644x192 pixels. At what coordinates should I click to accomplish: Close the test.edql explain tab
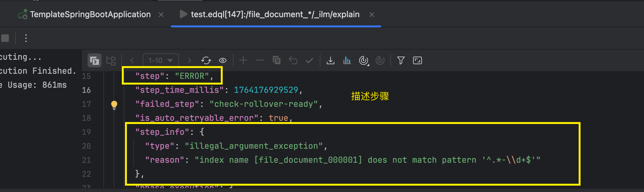[x=372, y=15]
